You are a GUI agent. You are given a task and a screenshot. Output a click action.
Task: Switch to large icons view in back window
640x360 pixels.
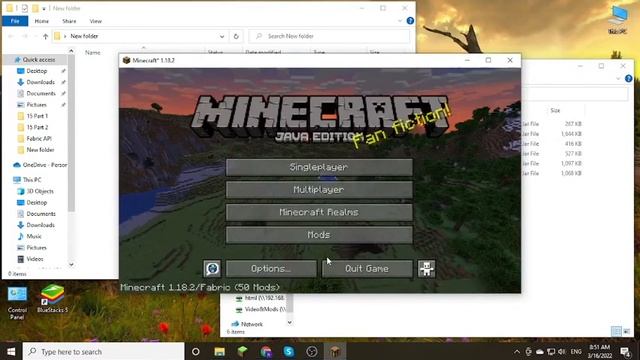[x=627, y=331]
